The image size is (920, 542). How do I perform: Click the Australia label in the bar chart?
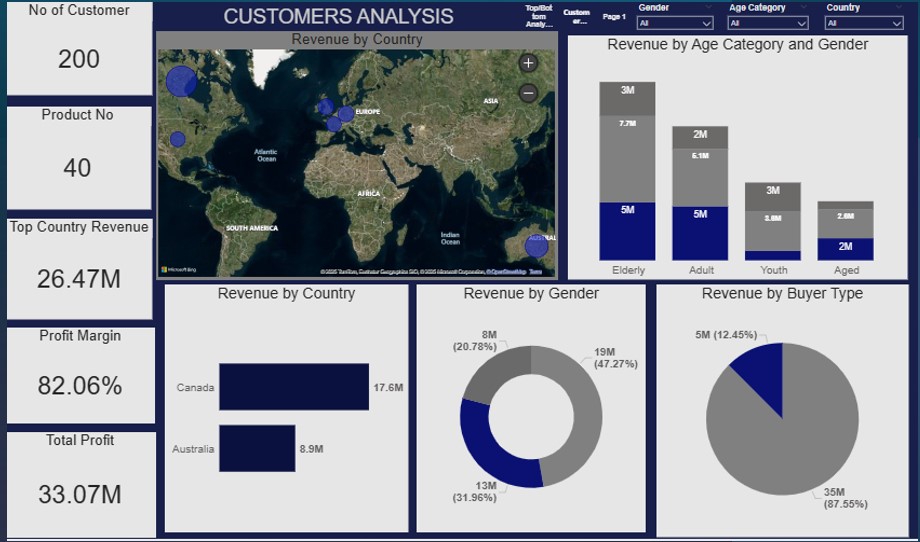193,449
